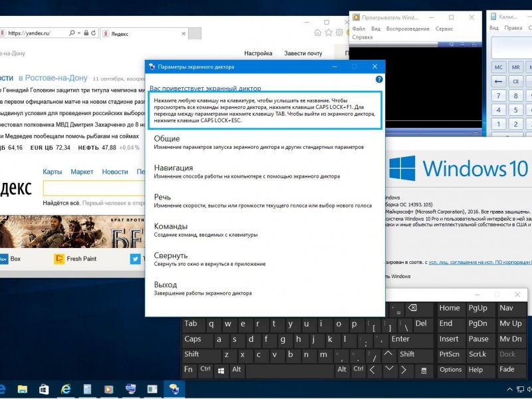This screenshot has height=399, width=532.
Task: Click the Fresh Paint app icon
Action: (59, 259)
